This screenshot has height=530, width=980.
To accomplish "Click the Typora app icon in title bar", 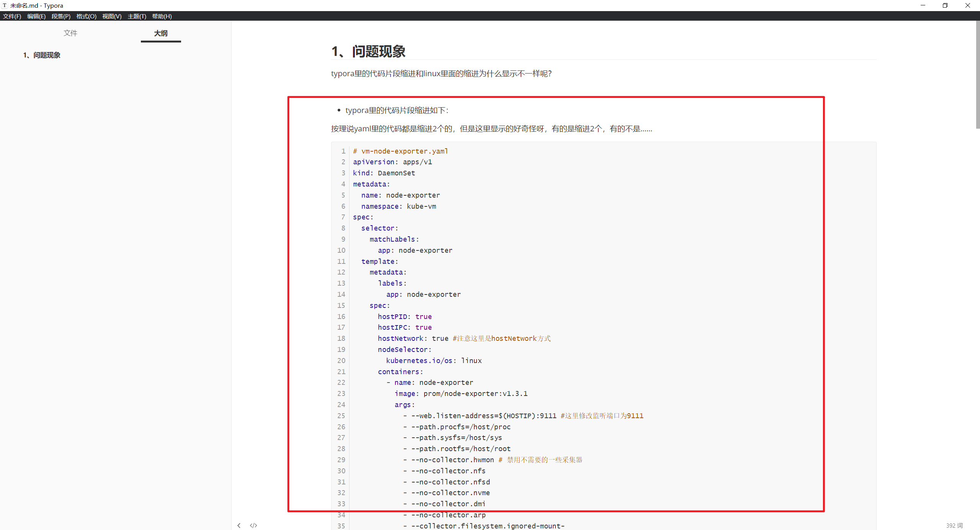I will click(x=5, y=5).
